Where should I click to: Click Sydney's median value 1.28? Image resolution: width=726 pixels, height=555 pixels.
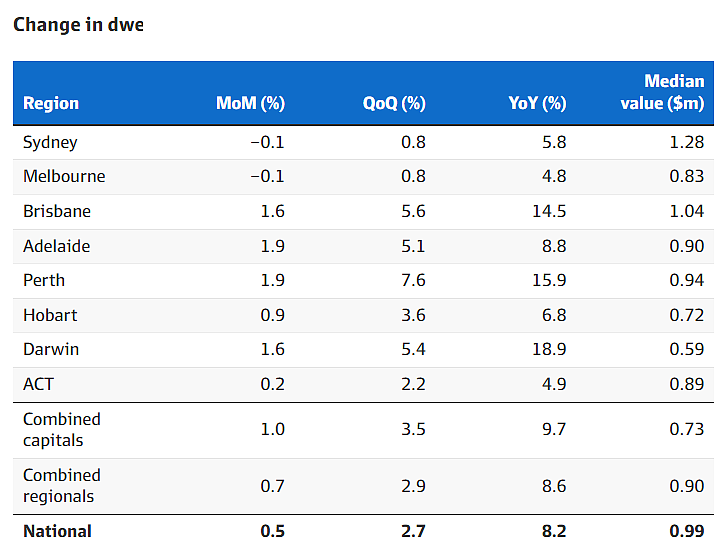[x=688, y=142]
